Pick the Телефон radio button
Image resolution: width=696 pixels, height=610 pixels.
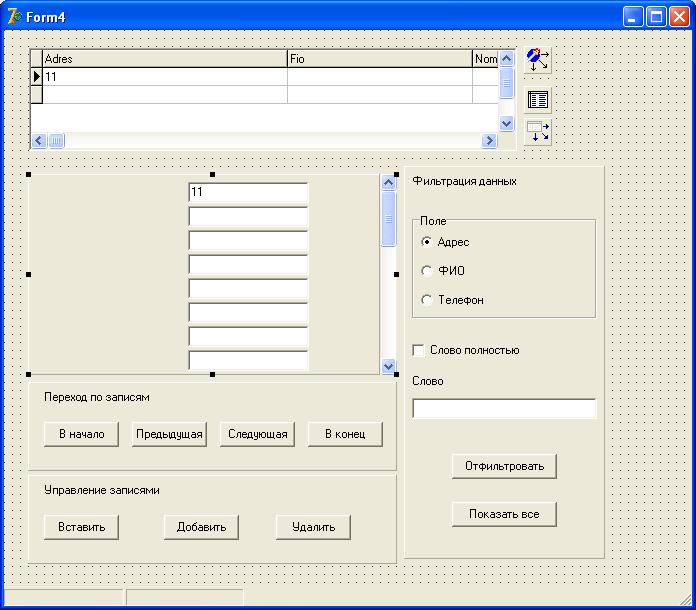click(428, 300)
